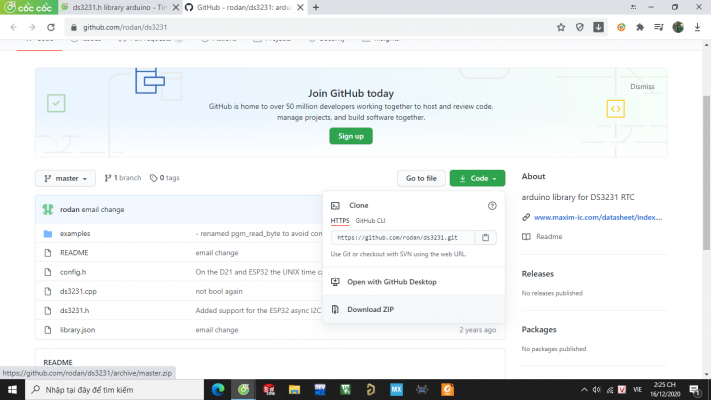Open Microsoft Edge from the taskbar
711x400 pixels.
point(218,390)
